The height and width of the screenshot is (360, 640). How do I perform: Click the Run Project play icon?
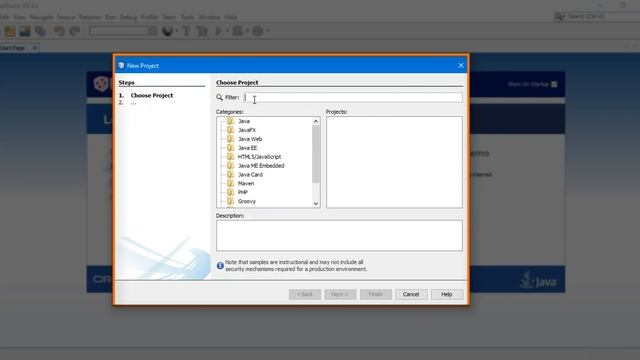click(x=218, y=31)
